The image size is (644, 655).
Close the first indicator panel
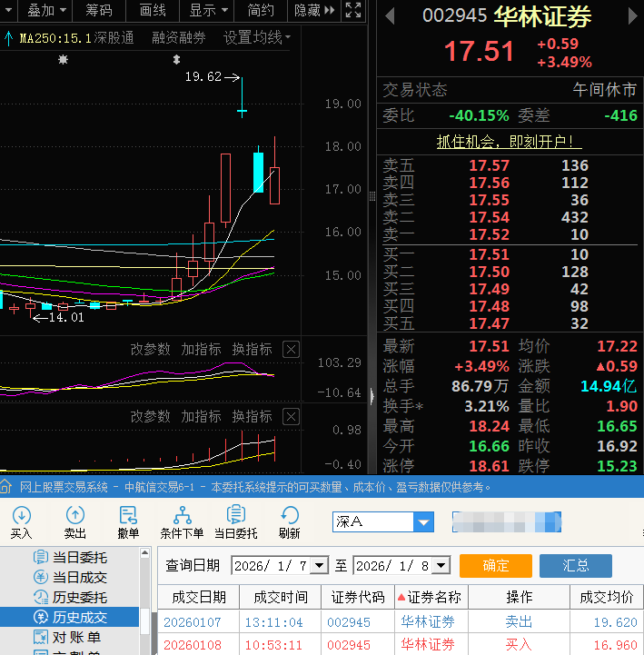[291, 349]
